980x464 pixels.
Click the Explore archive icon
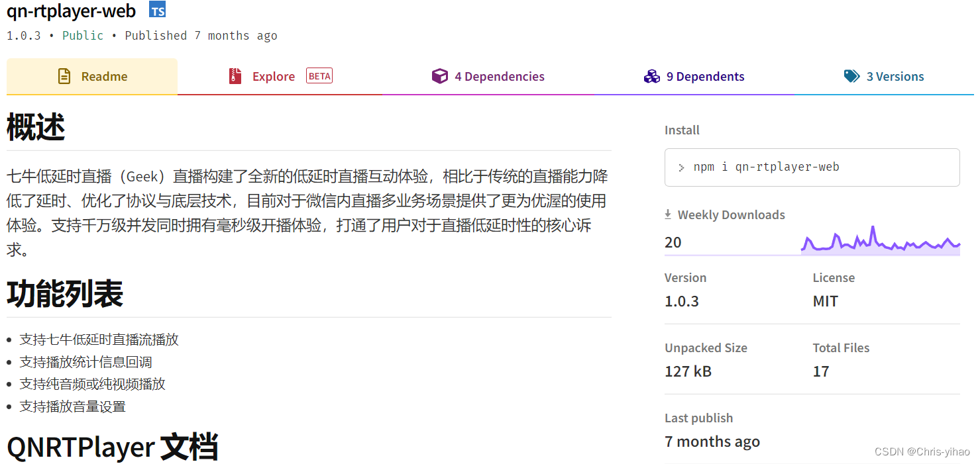[x=235, y=76]
